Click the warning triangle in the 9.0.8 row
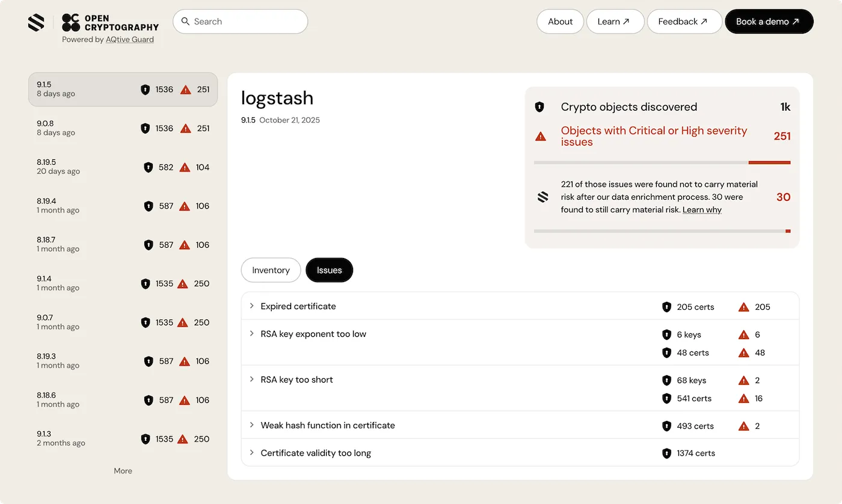842x504 pixels. [186, 129]
